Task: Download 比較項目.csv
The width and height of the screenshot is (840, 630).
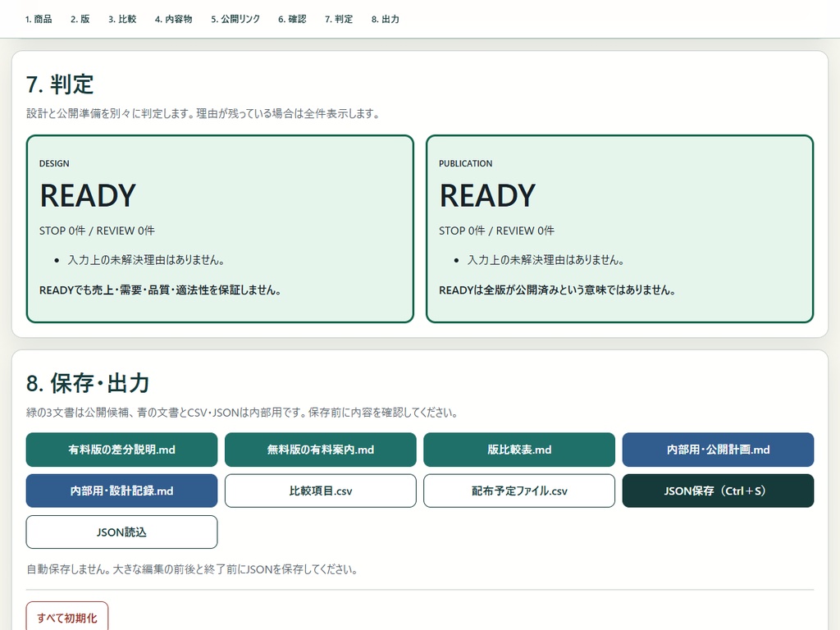Action: click(321, 491)
